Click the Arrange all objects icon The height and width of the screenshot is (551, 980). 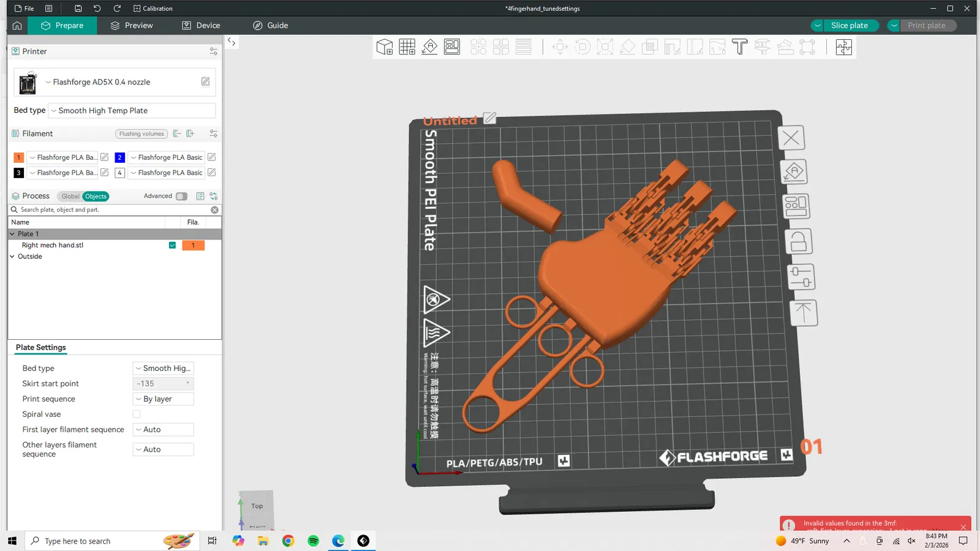452,47
